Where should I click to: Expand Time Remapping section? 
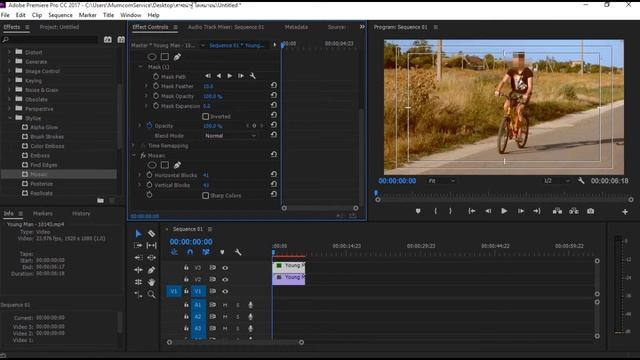pos(133,145)
